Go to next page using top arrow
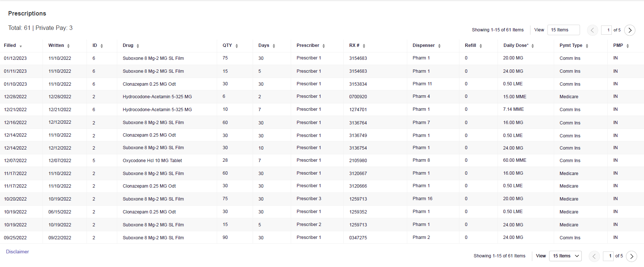Screen dimensions: 644x267 pos(630,30)
